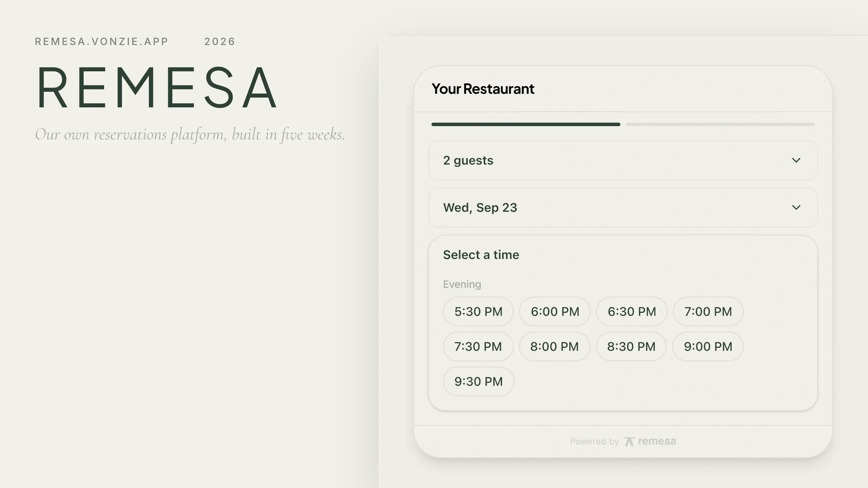The image size is (868, 488).
Task: Click the 'Our own reservations platform' tagline
Action: [x=190, y=135]
